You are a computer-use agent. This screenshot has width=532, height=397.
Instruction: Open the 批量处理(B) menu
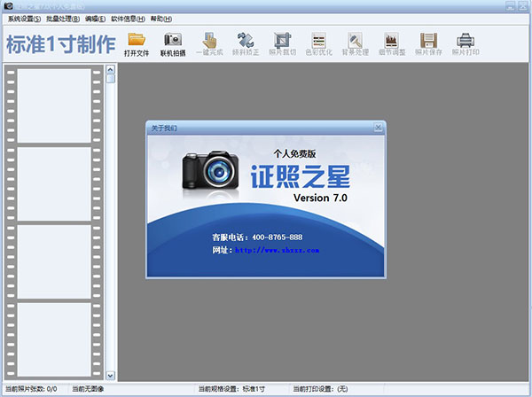tap(63, 19)
